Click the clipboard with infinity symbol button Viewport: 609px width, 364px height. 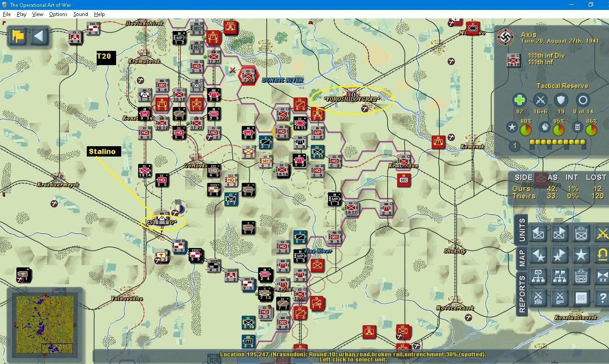581,276
